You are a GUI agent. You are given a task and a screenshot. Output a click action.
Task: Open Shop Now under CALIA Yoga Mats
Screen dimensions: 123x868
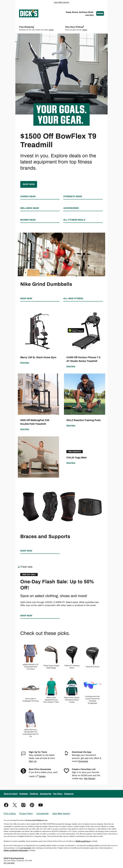pos(71,463)
